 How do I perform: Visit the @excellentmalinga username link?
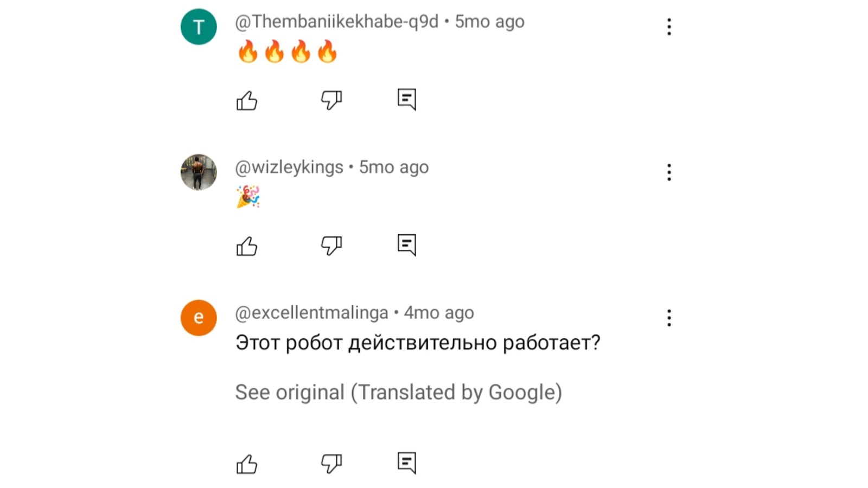[311, 313]
